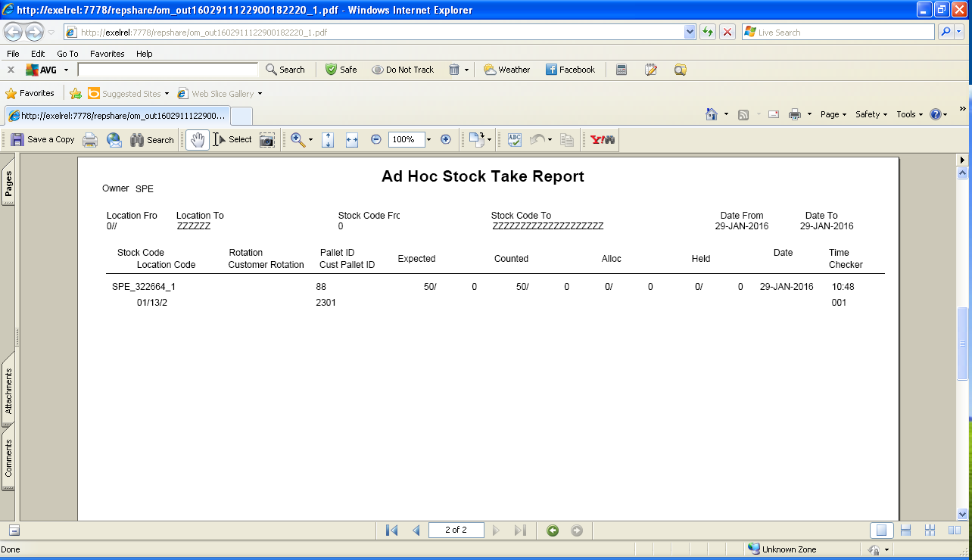The height and width of the screenshot is (560, 972).
Task: Go to next page
Action: click(497, 530)
